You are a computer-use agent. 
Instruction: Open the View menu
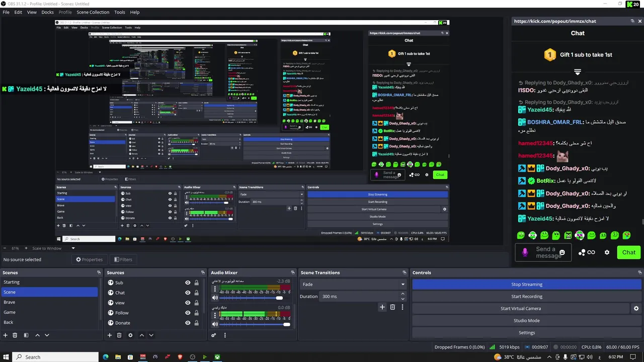32,12
